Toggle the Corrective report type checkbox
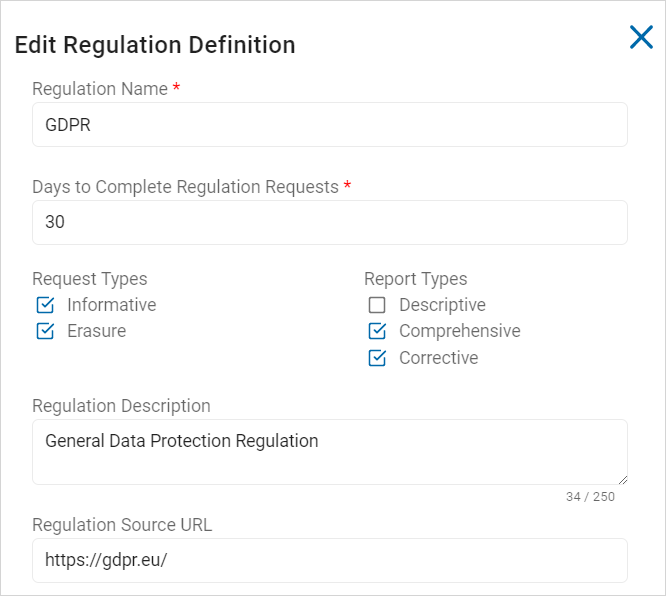The height and width of the screenshot is (596, 666). (x=377, y=358)
